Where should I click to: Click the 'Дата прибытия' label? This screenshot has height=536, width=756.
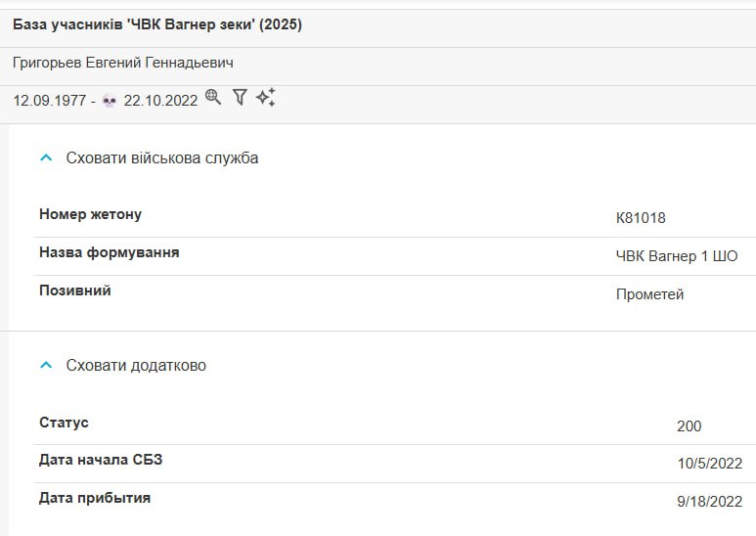click(x=95, y=498)
